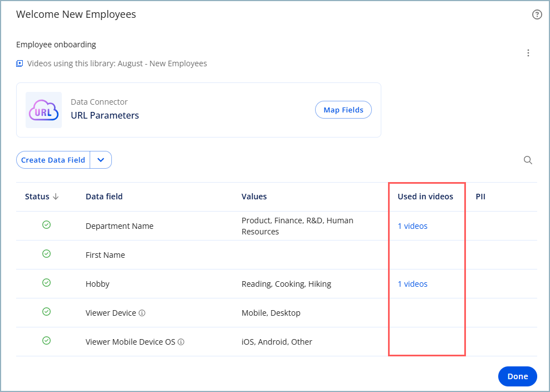Screen dimensions: 550x392
Task: Open the help question mark icon
Action: 537,14
